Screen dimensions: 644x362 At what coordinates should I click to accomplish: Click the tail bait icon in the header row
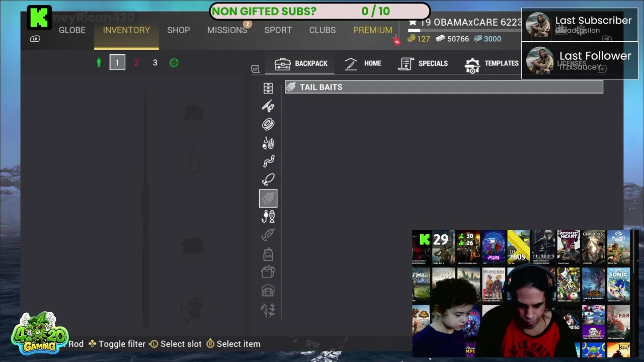pos(291,87)
